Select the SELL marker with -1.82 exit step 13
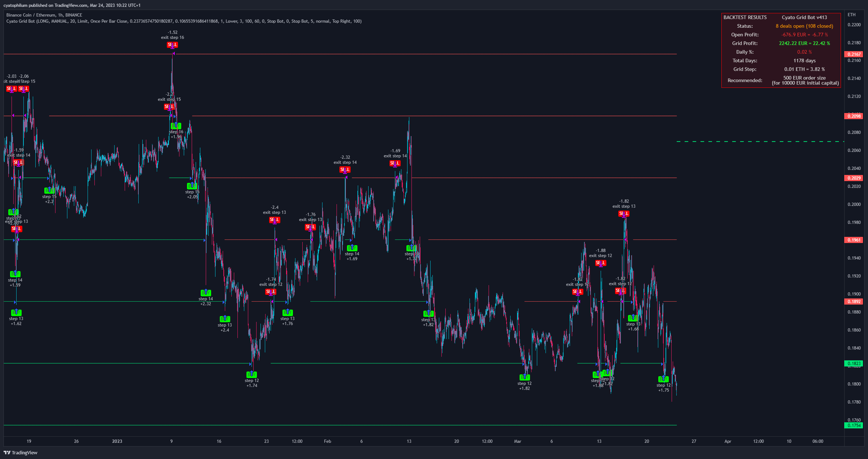 coord(624,213)
